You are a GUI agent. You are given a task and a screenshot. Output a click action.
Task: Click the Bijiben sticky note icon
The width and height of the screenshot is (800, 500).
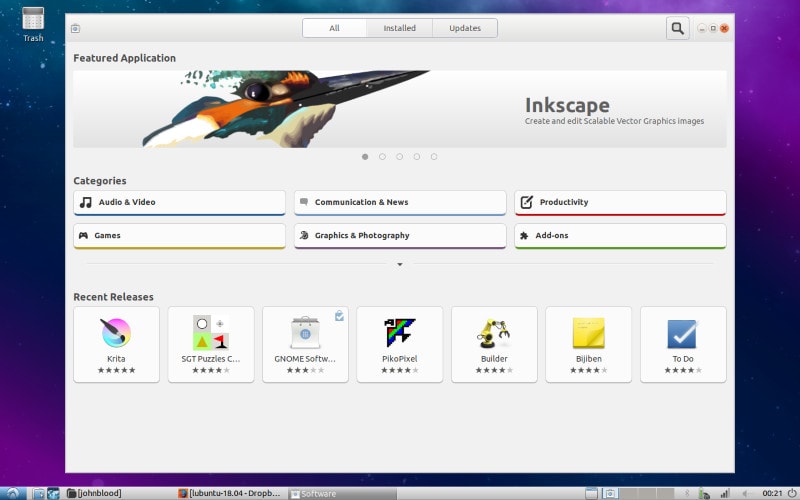589,333
